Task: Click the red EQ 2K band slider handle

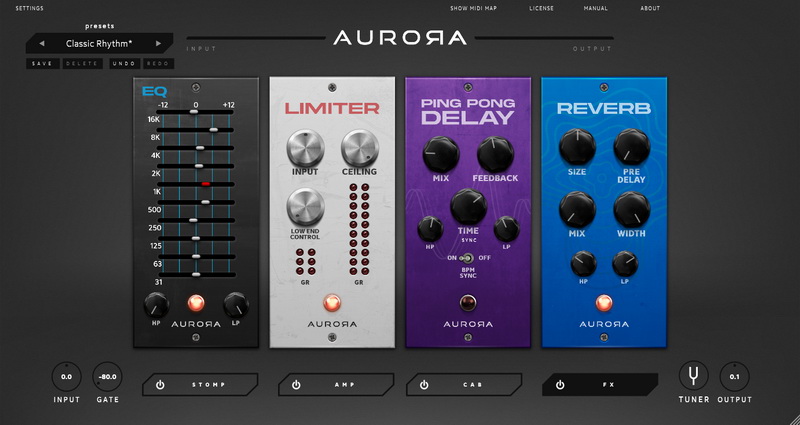Action: [x=206, y=184]
